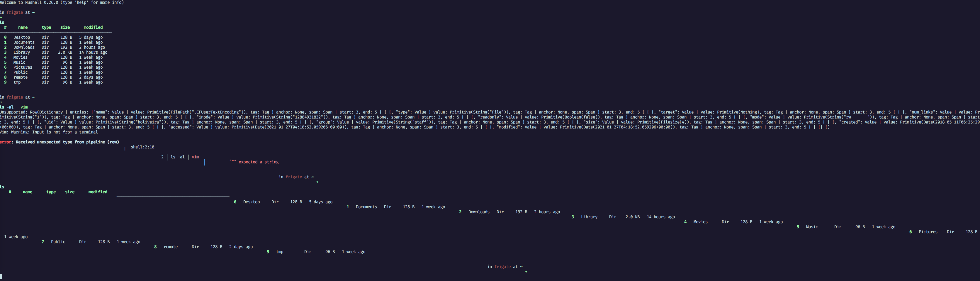
Task: Select the Music folder entry
Action: 19,62
